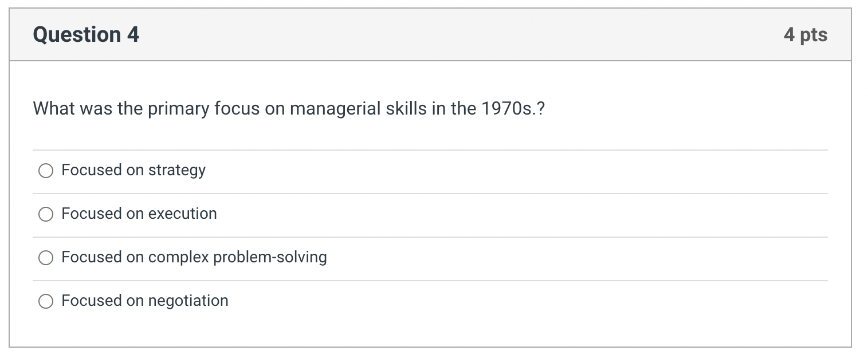The height and width of the screenshot is (358, 868).
Task: Choose the "Focused on complex problem-solving" option
Action: coord(46,258)
